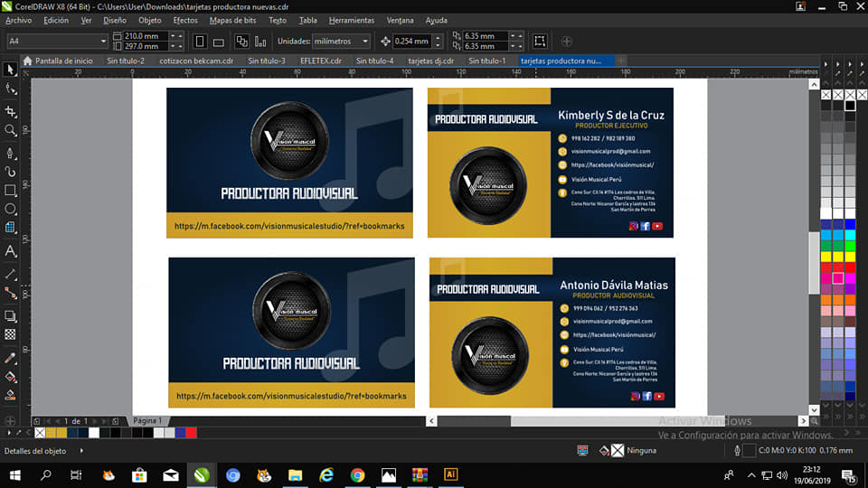Select the Crop tool

point(10,111)
